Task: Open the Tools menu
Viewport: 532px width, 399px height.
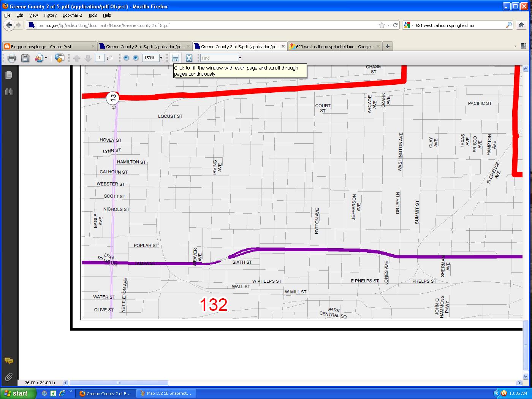Action: coord(93,15)
